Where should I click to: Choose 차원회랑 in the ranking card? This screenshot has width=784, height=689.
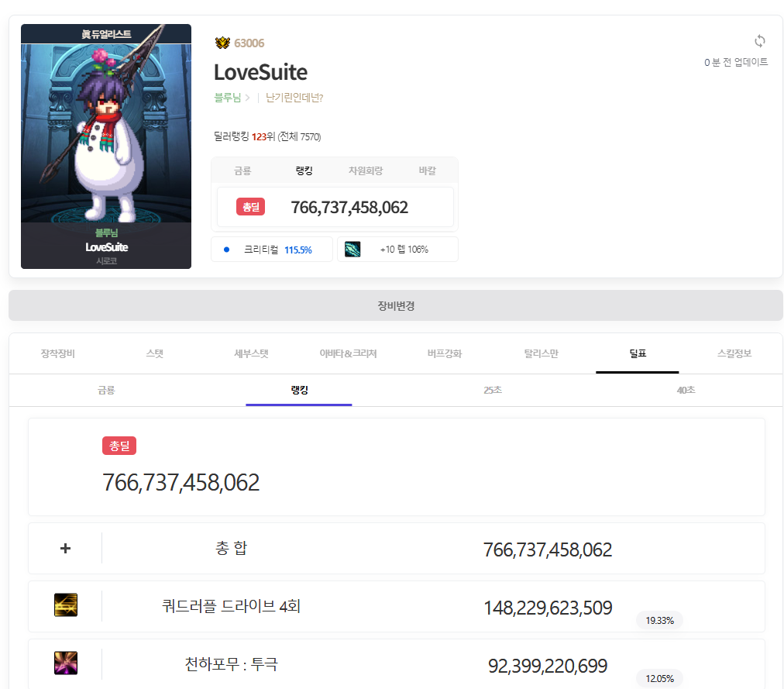(365, 171)
